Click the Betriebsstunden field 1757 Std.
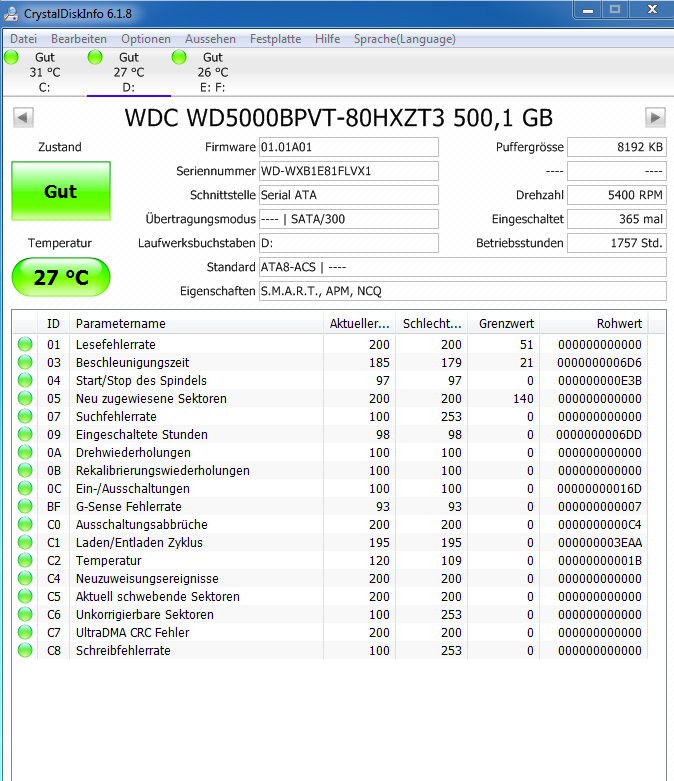The width and height of the screenshot is (674, 781). (617, 243)
